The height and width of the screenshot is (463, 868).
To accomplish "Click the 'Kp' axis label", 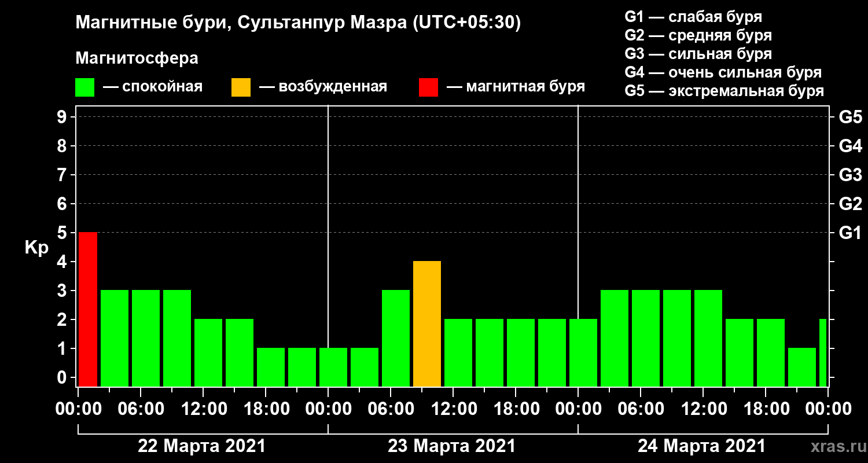I will pos(36,248).
